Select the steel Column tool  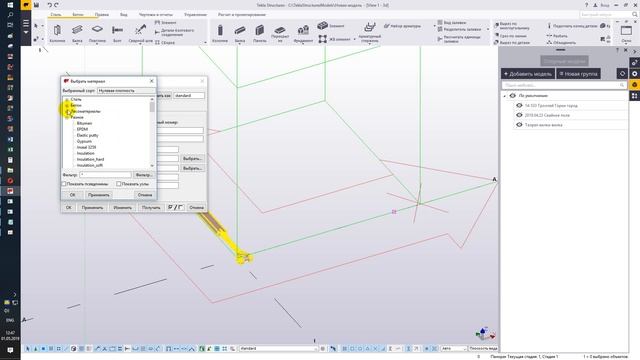click(57, 33)
